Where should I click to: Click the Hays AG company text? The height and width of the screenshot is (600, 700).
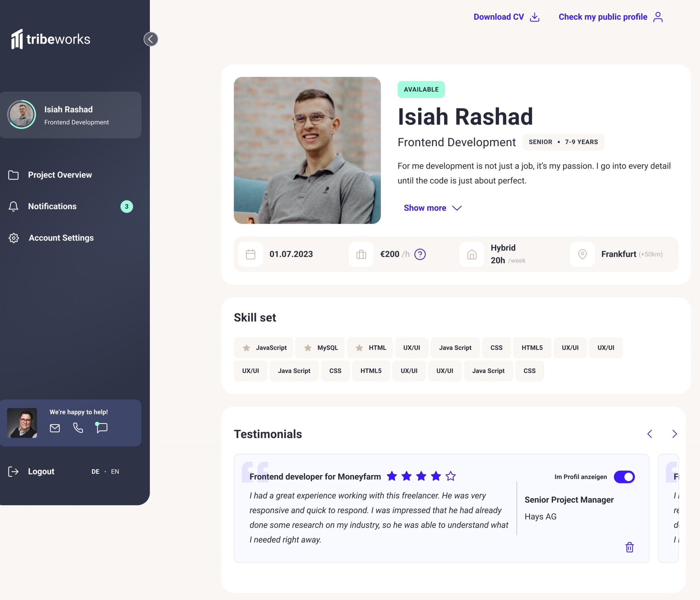[541, 517]
